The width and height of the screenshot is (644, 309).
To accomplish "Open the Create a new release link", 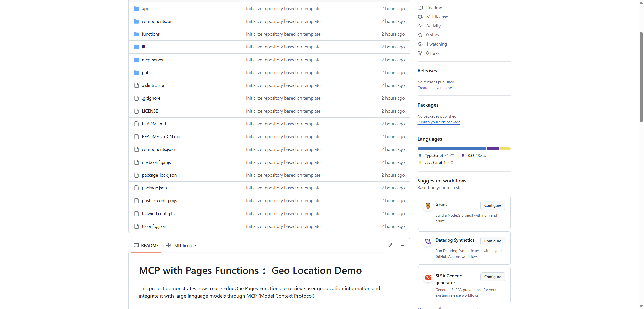I will 435,88.
